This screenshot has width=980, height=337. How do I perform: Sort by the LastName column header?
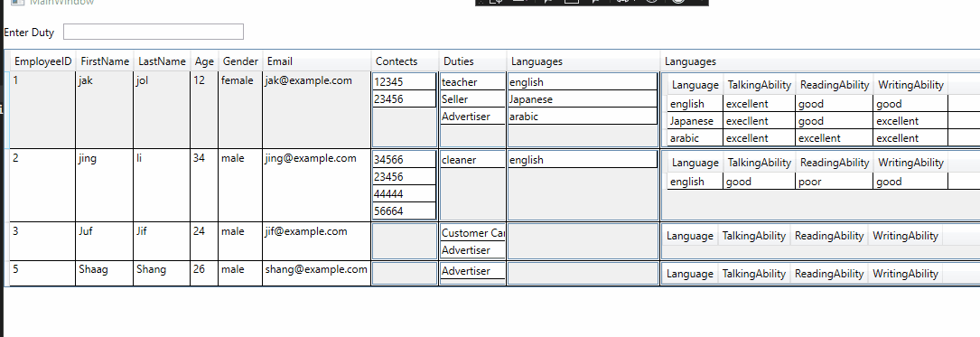pyautogui.click(x=162, y=61)
